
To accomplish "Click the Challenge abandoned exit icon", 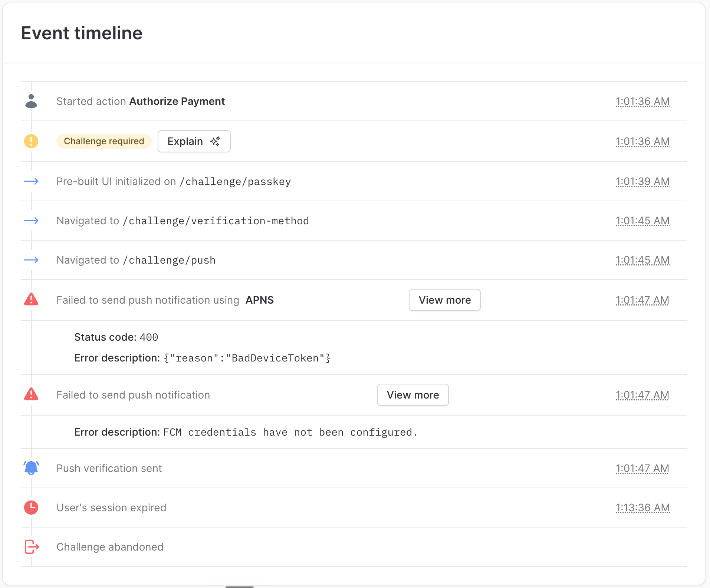I will click(x=32, y=547).
